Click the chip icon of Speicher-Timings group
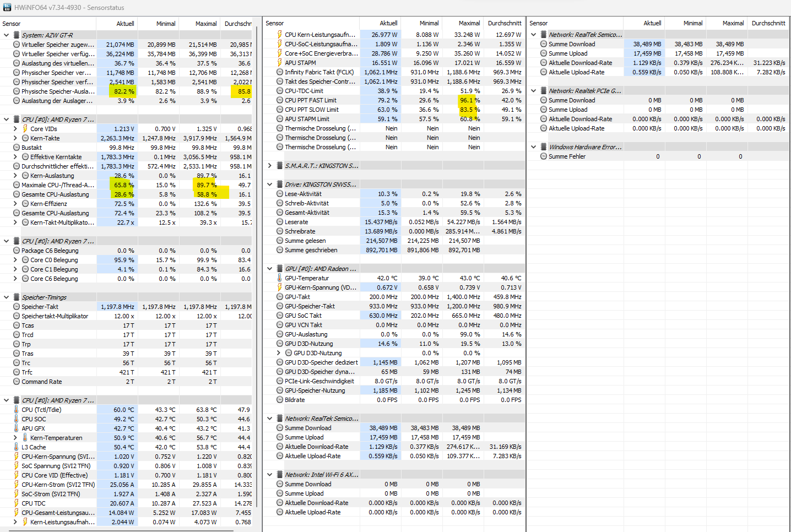Viewport: 791px width, 532px height. pos(17,297)
